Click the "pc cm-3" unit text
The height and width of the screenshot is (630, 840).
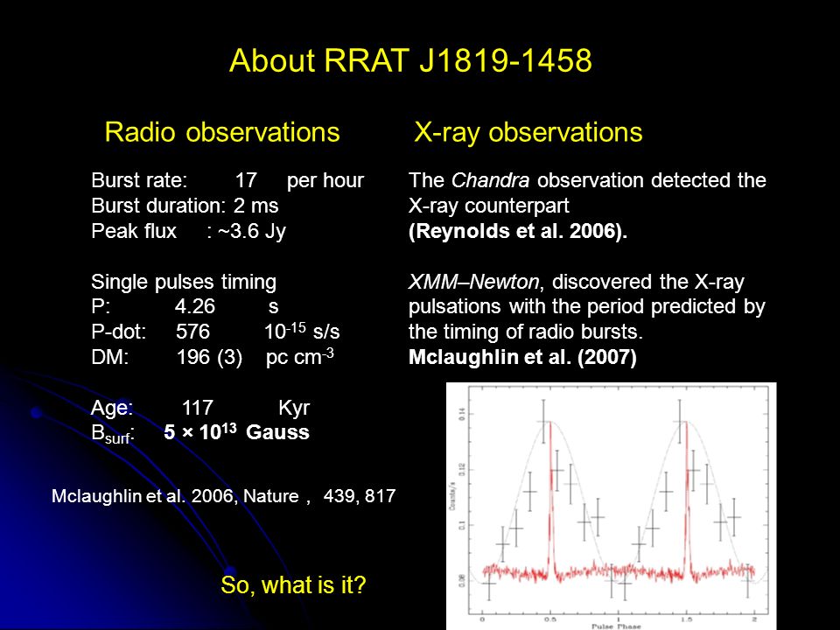point(300,356)
